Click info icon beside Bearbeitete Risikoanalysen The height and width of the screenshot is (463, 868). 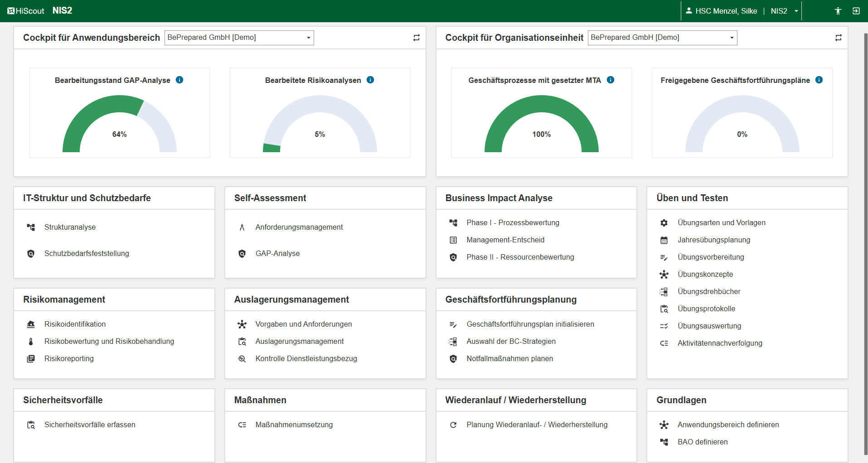(x=370, y=80)
